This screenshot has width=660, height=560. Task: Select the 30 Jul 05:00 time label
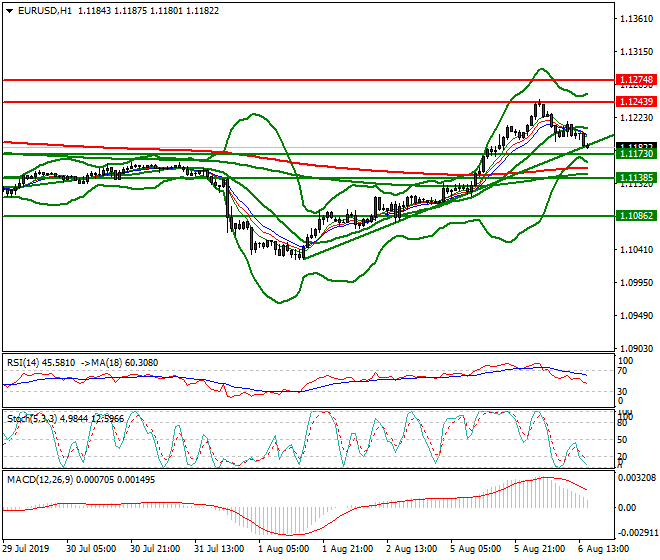click(91, 549)
